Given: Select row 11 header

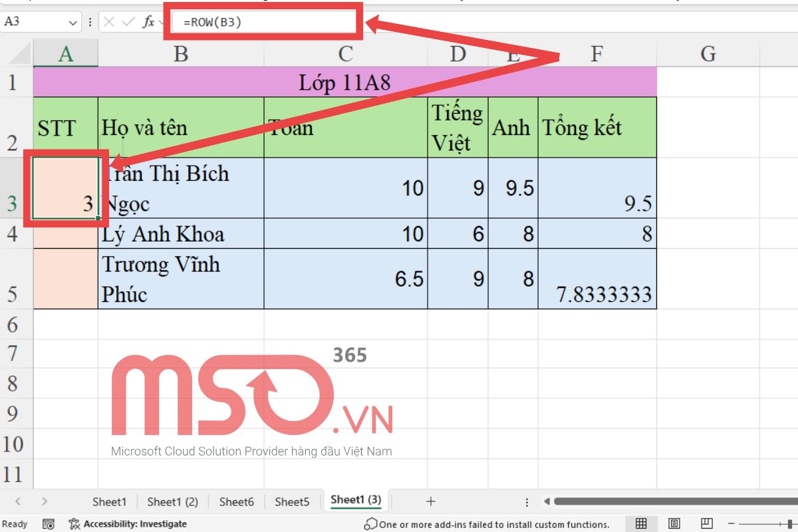Looking at the screenshot, I should click(x=16, y=474).
